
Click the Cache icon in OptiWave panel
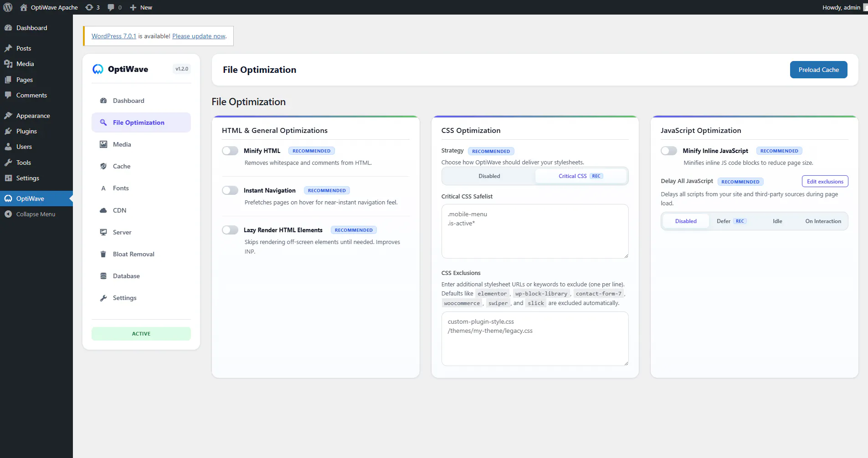103,166
